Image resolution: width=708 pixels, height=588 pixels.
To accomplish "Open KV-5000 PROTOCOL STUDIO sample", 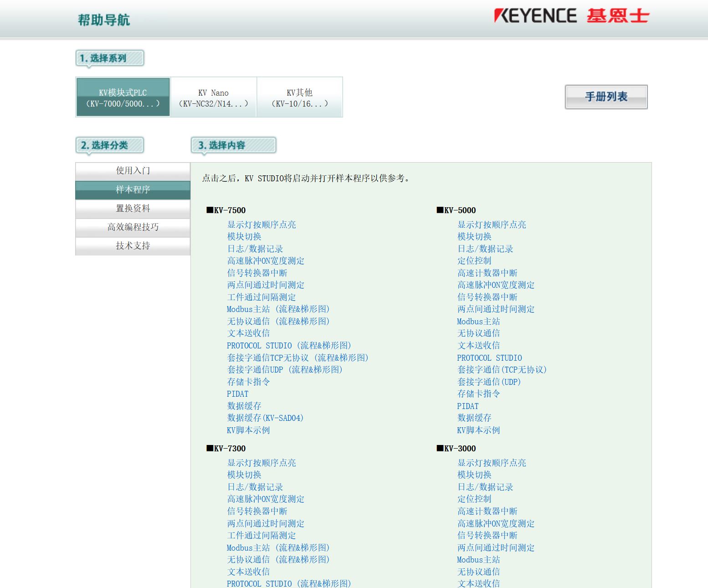I will 489,358.
